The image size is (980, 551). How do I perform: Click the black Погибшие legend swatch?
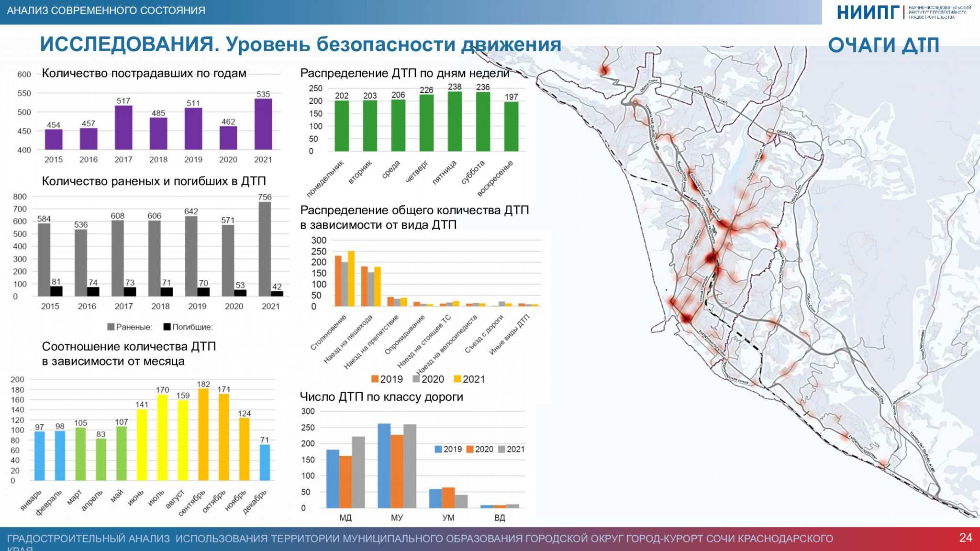[167, 327]
